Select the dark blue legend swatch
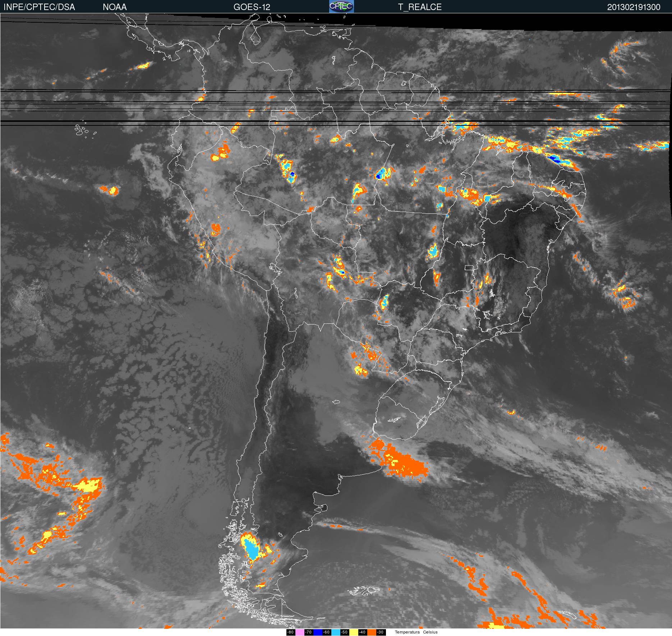The height and width of the screenshot is (636, 672). click(318, 632)
